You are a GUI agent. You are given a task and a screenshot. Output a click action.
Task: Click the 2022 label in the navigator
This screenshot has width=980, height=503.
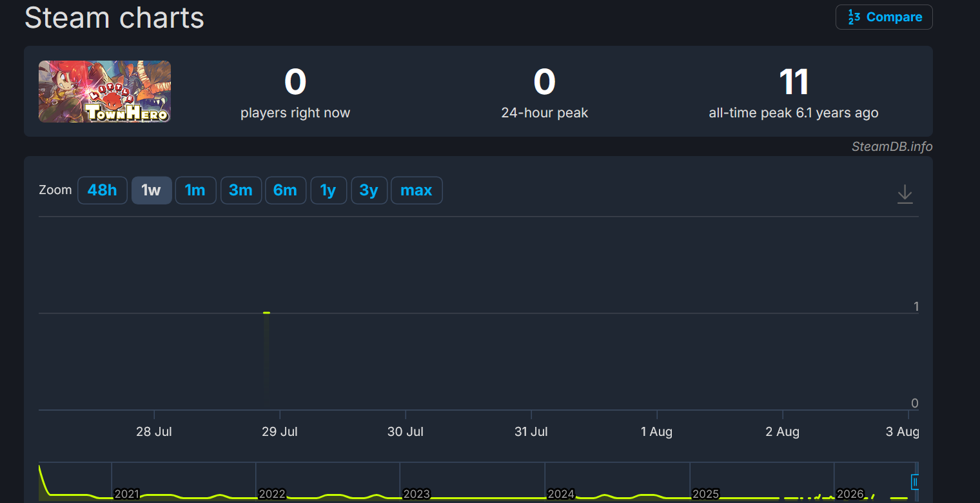(272, 494)
